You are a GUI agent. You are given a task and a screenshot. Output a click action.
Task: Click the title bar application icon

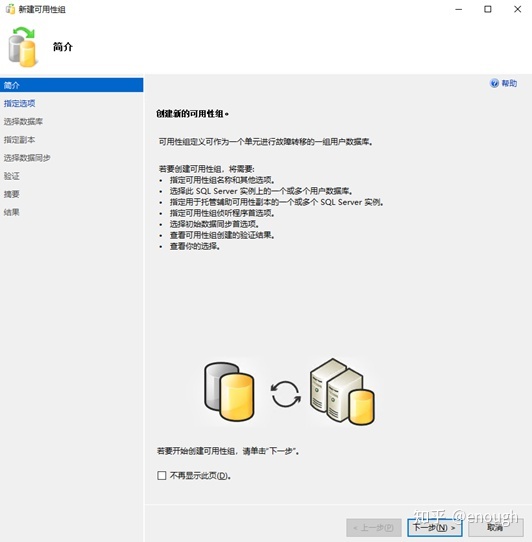click(10, 9)
